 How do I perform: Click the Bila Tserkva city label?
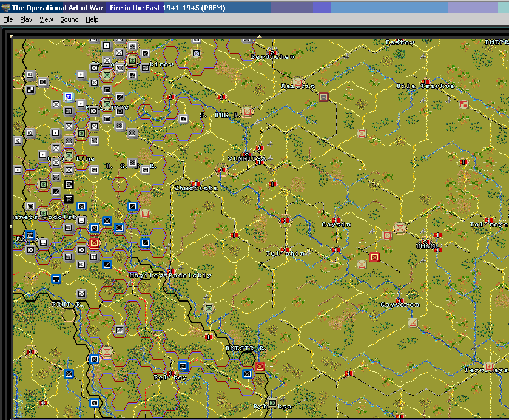click(425, 86)
